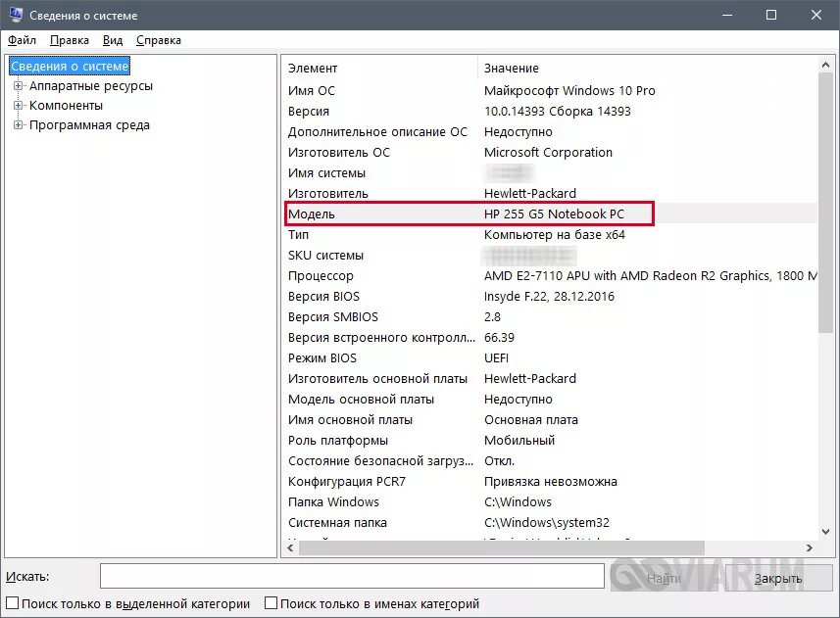The height and width of the screenshot is (618, 840).
Task: Select the Версия BIOS row label
Action: pos(323,297)
